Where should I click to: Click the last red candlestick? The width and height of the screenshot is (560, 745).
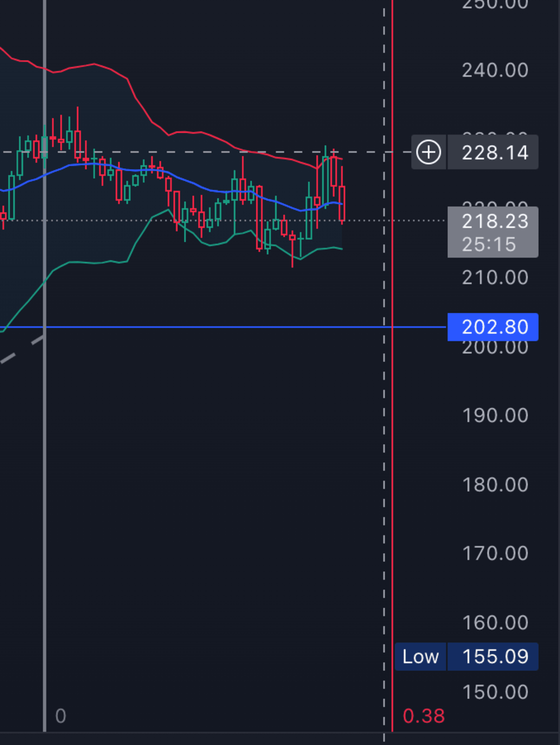(342, 203)
